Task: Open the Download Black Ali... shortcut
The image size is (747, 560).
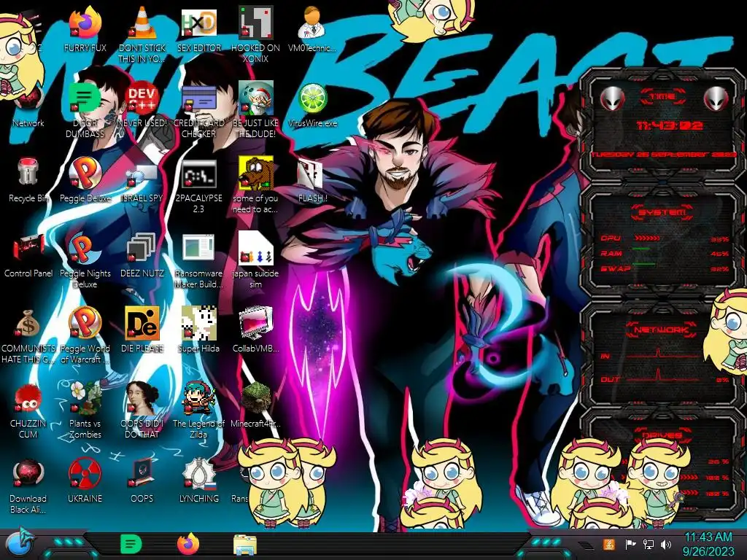Action: pos(28,474)
